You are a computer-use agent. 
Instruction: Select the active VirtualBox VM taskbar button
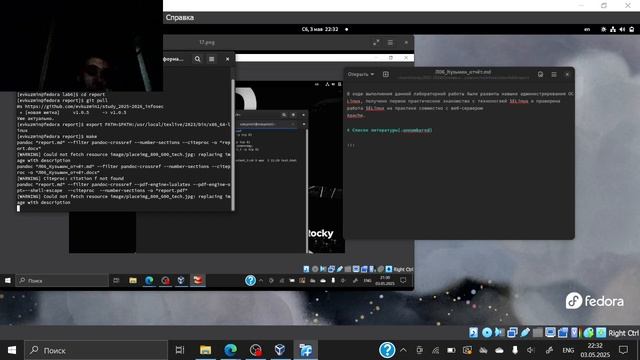305,350
